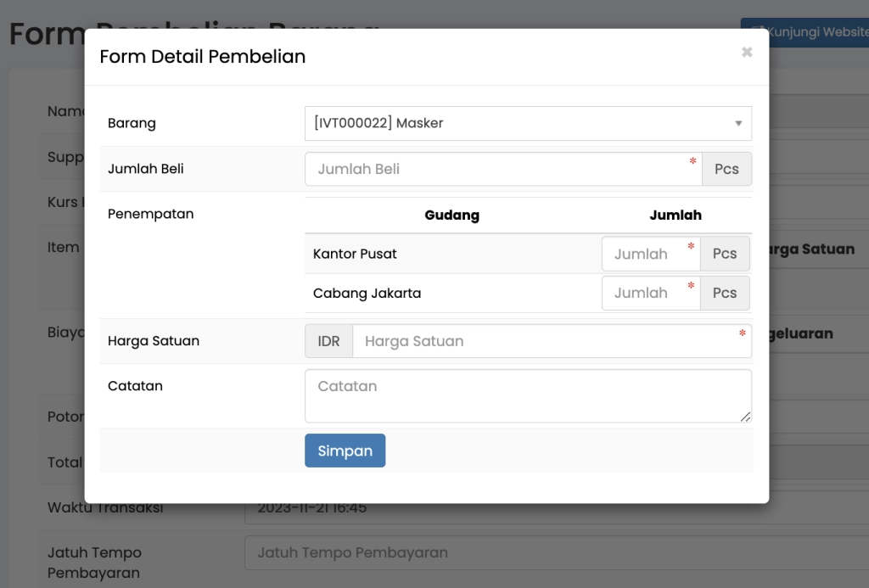Click the Cabang Jakarta warehouse label
This screenshot has height=588, width=869.
pyautogui.click(x=367, y=294)
